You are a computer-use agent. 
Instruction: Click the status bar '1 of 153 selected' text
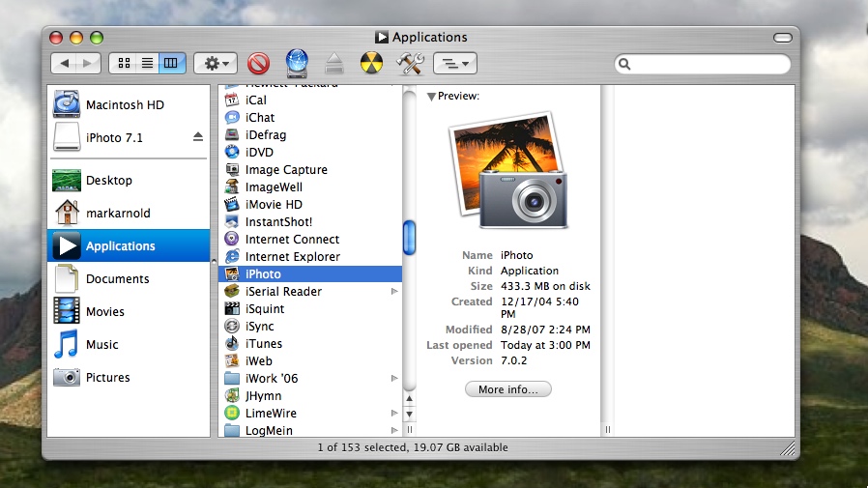click(x=363, y=447)
